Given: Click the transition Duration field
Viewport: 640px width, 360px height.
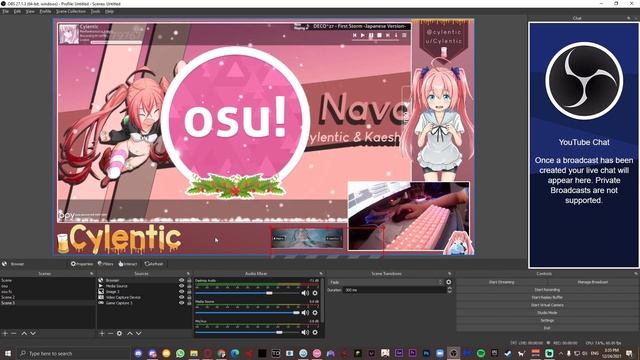Looking at the screenshot, I should point(394,290).
